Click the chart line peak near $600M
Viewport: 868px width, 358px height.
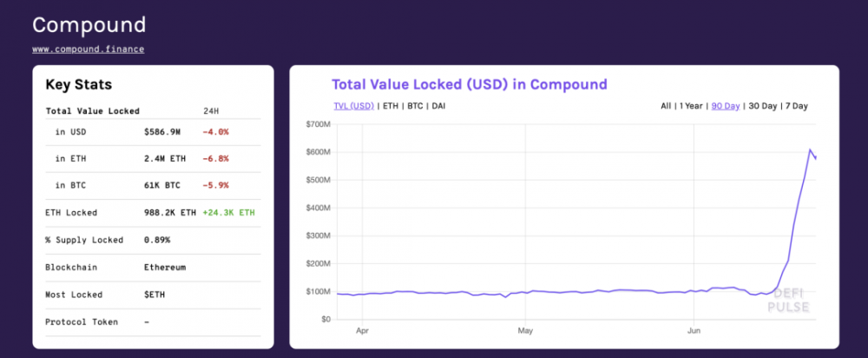[811, 150]
